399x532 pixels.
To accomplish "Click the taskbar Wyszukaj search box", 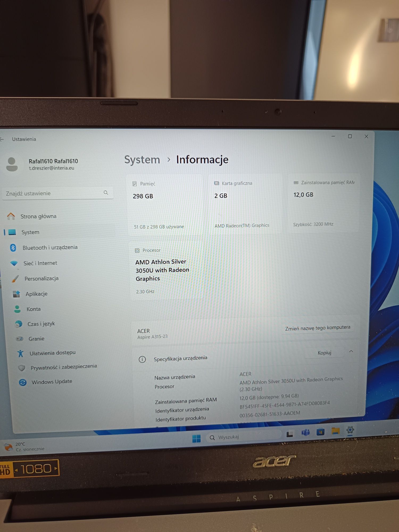I will click(x=243, y=436).
